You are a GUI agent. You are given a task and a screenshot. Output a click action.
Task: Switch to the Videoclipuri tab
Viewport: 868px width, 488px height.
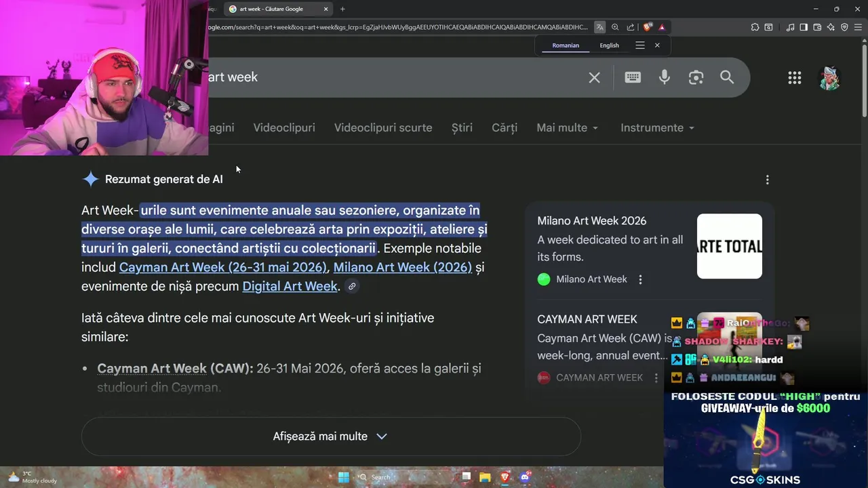pos(284,127)
